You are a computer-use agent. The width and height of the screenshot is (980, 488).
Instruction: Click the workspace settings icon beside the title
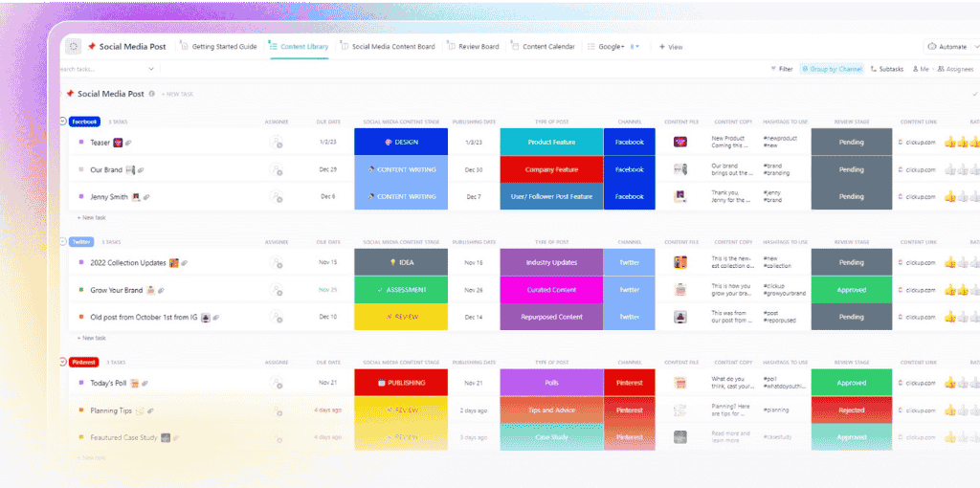[x=73, y=47]
